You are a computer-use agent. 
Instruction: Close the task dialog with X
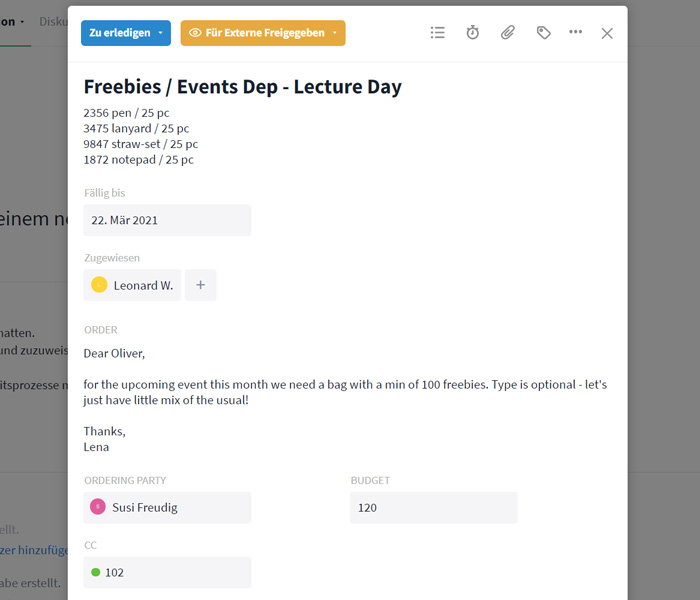(x=607, y=33)
